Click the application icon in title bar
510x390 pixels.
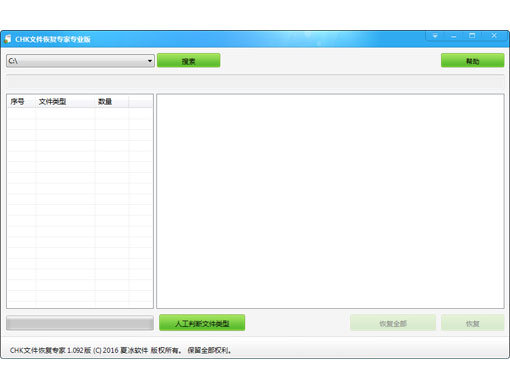tap(8, 39)
